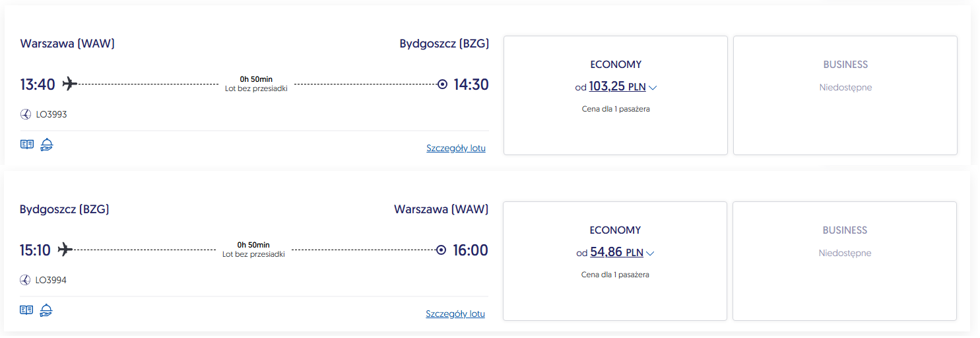This screenshot has width=980, height=338.
Task: Click the newspaper icon on flight LO3993
Action: coord(26,145)
